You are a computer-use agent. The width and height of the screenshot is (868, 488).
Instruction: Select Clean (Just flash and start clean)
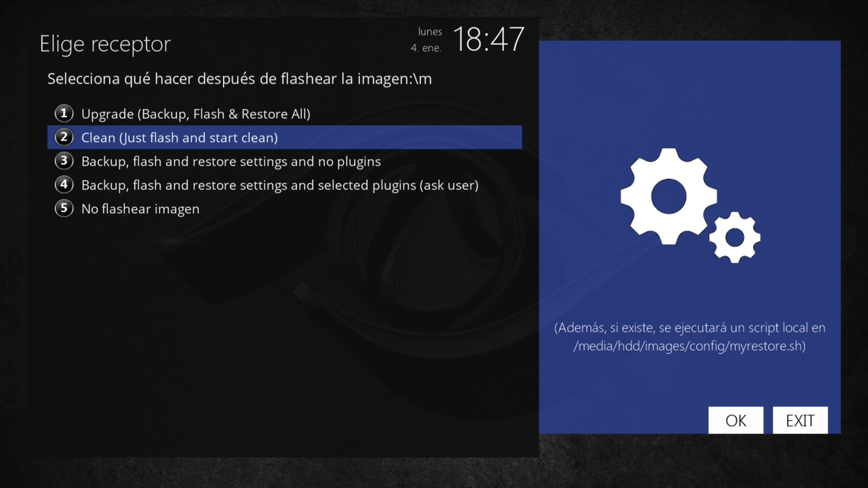179,138
